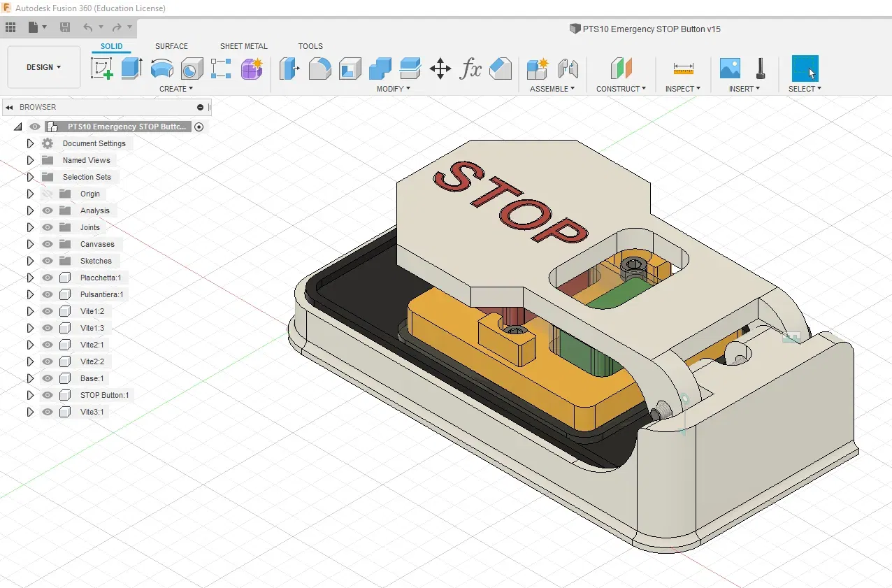
Task: Collapse the root PTS10 component tree
Action: pyautogui.click(x=17, y=127)
